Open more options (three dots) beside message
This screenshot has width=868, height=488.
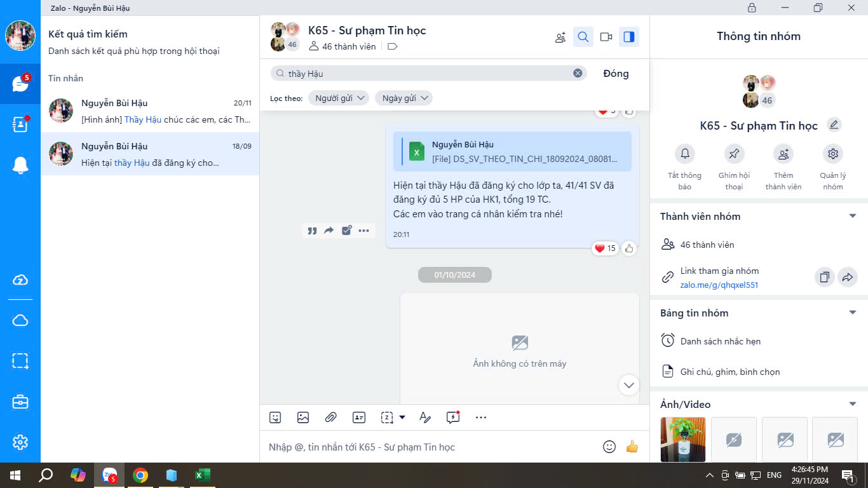click(363, 231)
